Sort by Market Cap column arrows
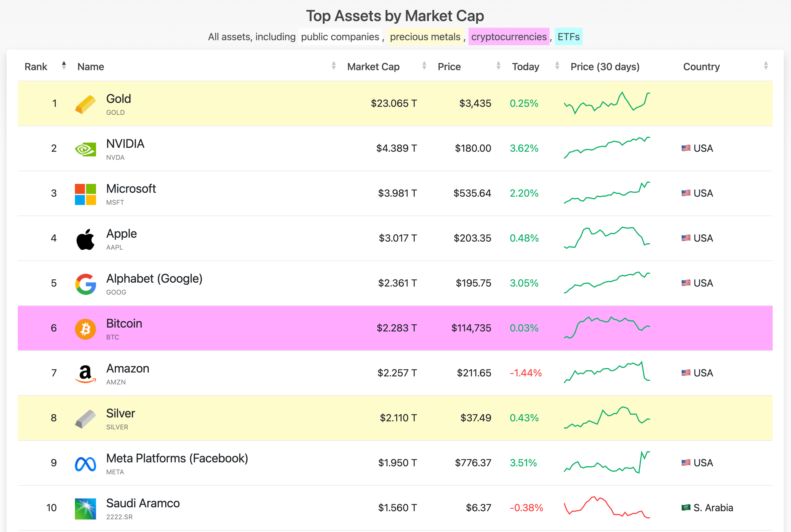This screenshot has width=791, height=532. click(424, 66)
